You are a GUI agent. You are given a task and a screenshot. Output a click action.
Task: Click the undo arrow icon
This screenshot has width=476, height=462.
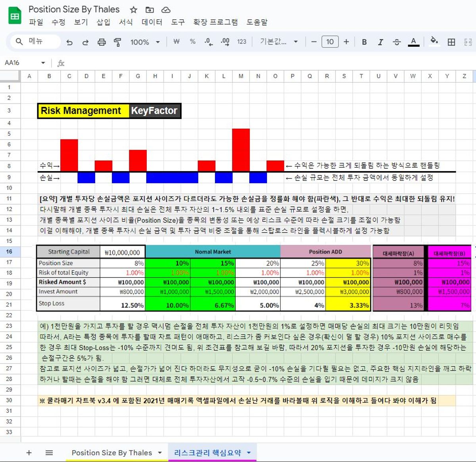coord(69,42)
